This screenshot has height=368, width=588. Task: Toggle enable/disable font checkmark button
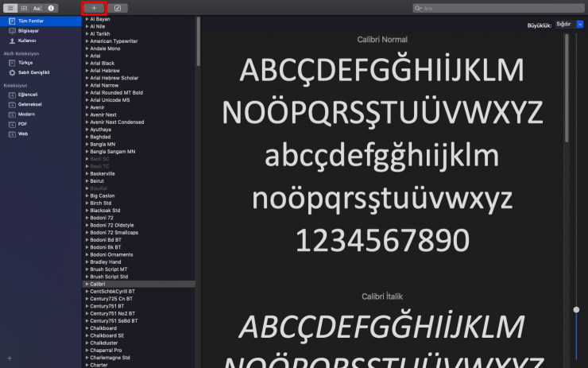[118, 8]
